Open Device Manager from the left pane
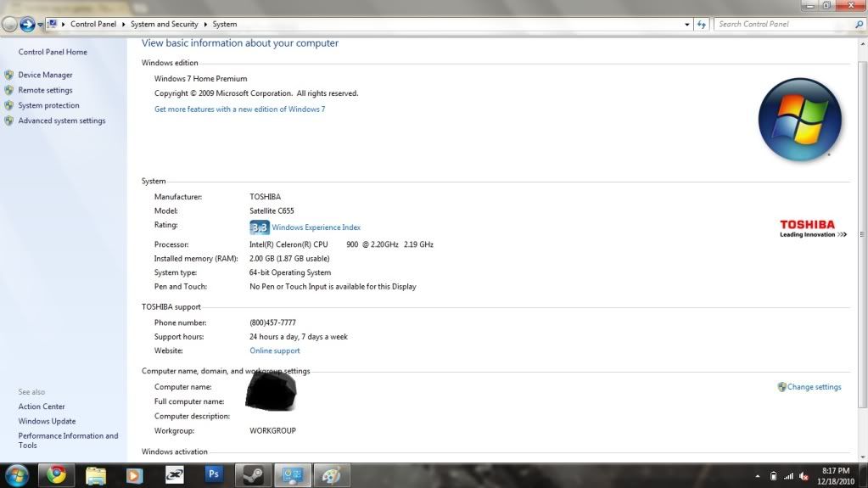 (45, 75)
